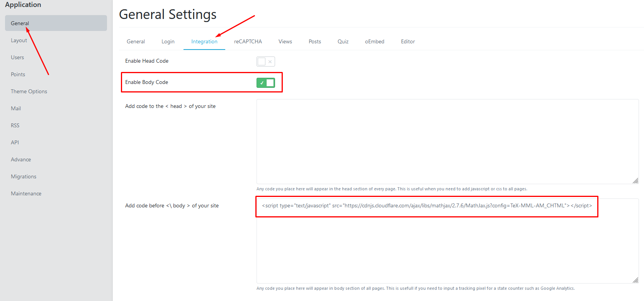Click the 'Enable Head Code' label
The image size is (644, 301).
[x=147, y=61]
